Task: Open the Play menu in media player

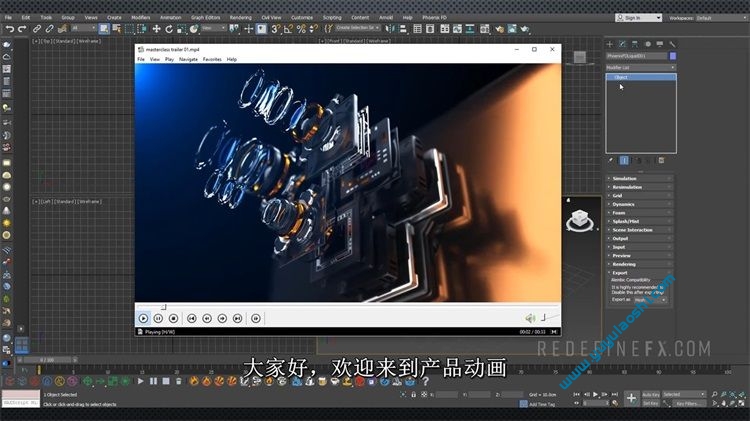Action: pyautogui.click(x=169, y=59)
